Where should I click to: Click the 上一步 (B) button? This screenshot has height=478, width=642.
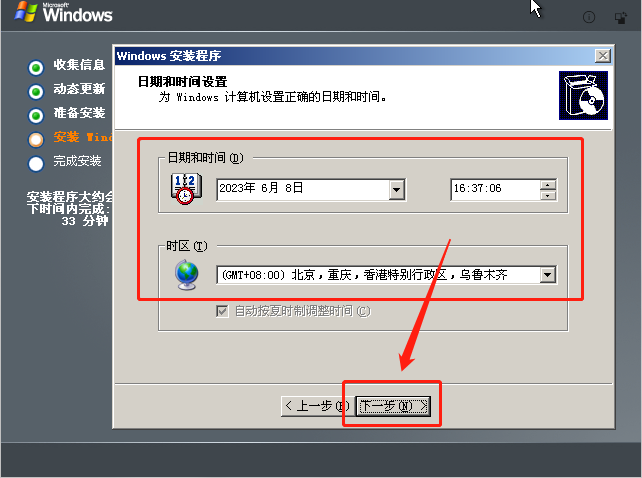(317, 406)
